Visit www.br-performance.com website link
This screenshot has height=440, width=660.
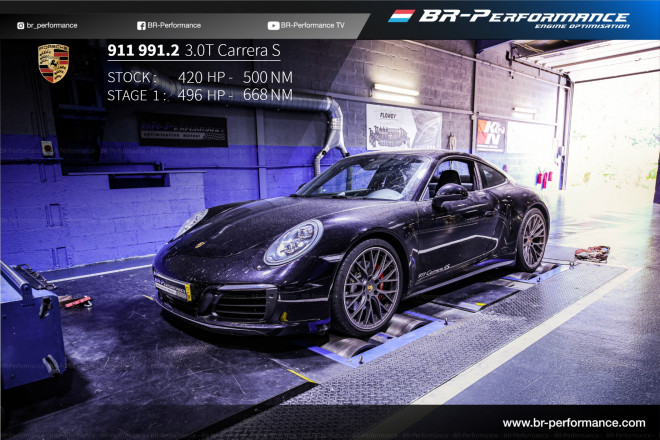click(573, 423)
